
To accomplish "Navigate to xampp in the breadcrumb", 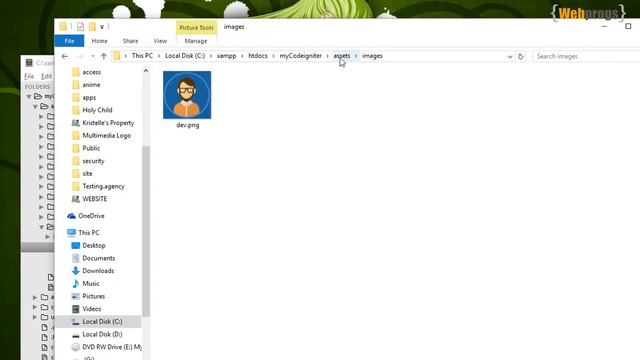I will coord(227,56).
